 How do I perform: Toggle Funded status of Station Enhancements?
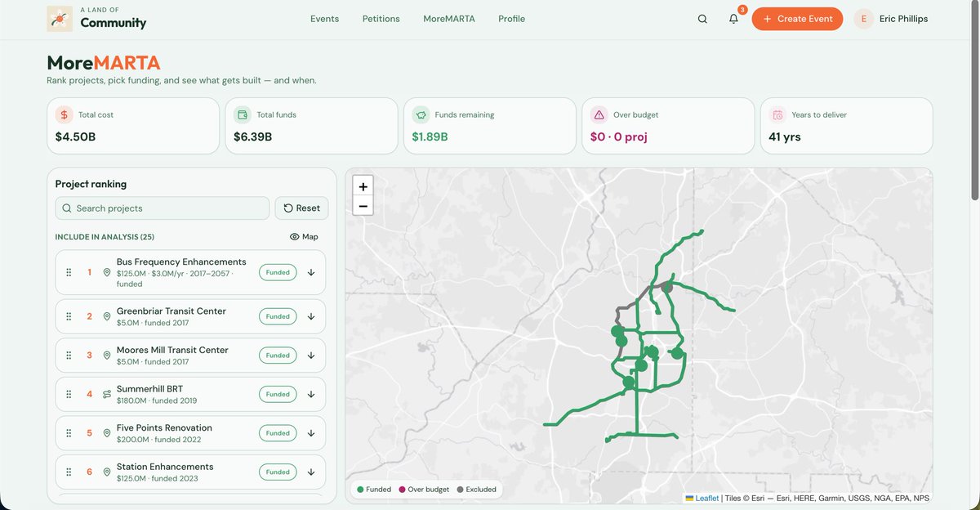pyautogui.click(x=278, y=472)
